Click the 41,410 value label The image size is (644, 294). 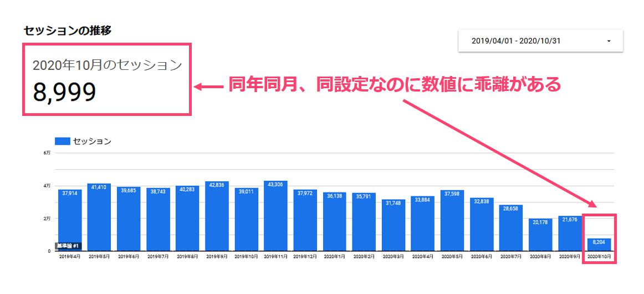point(99,187)
